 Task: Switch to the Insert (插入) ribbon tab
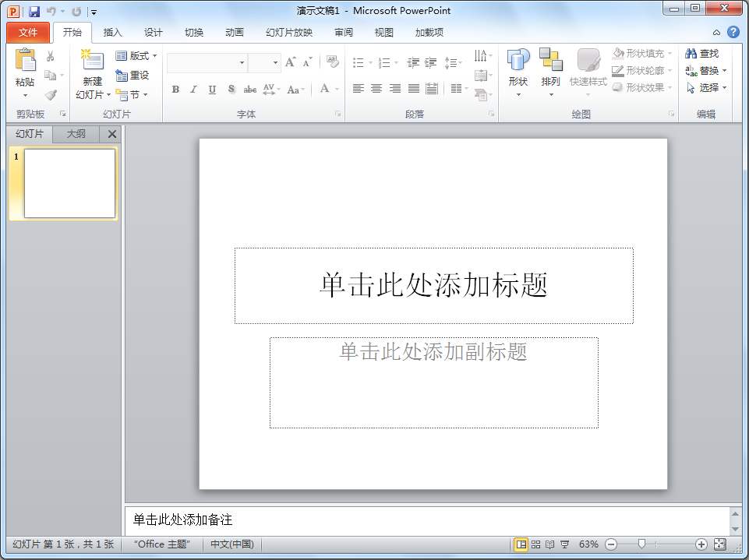pyautogui.click(x=112, y=32)
